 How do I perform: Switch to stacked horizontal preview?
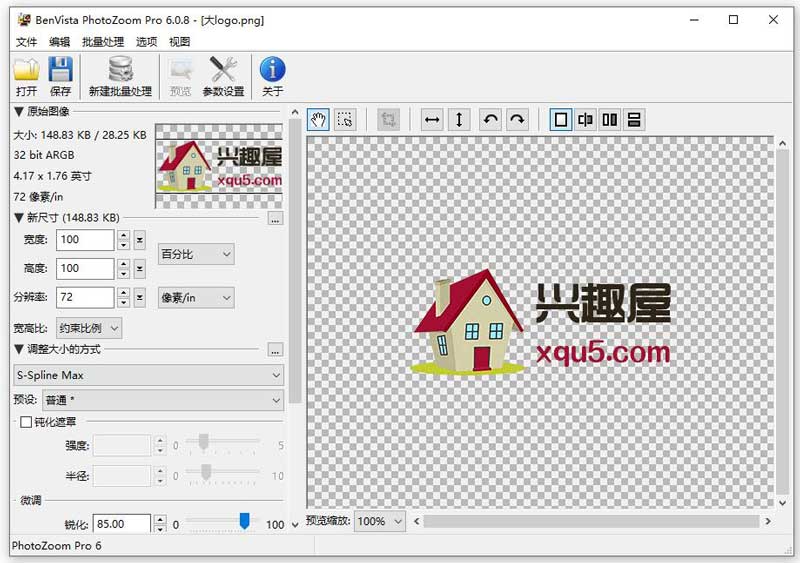pyautogui.click(x=634, y=120)
